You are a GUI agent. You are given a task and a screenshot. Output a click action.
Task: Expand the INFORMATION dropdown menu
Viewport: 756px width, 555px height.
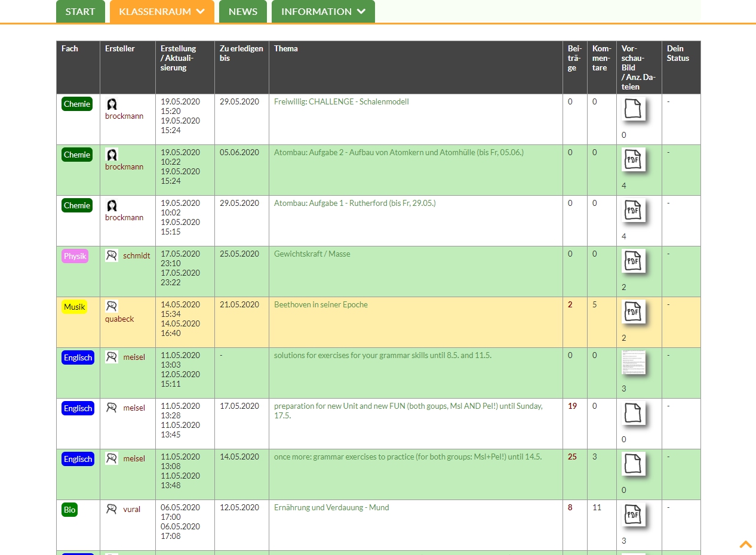[323, 11]
